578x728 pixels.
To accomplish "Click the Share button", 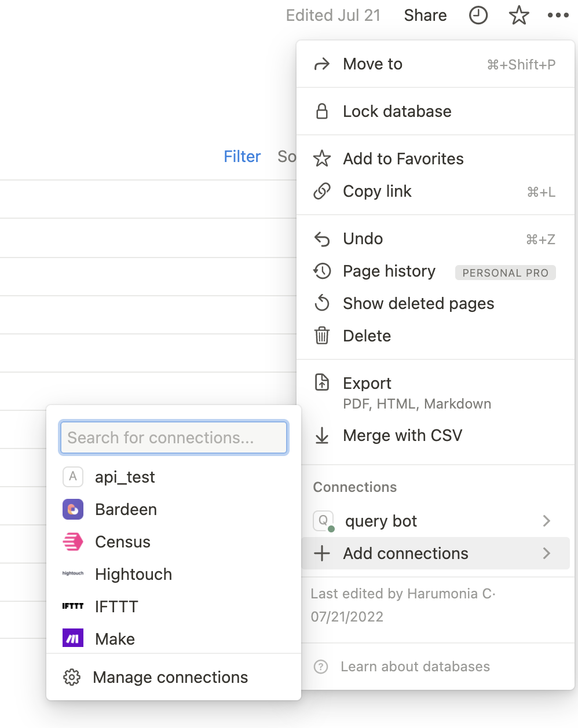I will 425,16.
